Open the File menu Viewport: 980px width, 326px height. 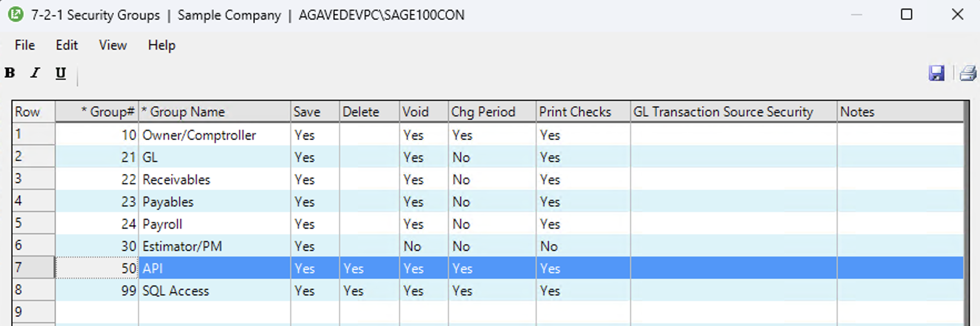coord(24,45)
